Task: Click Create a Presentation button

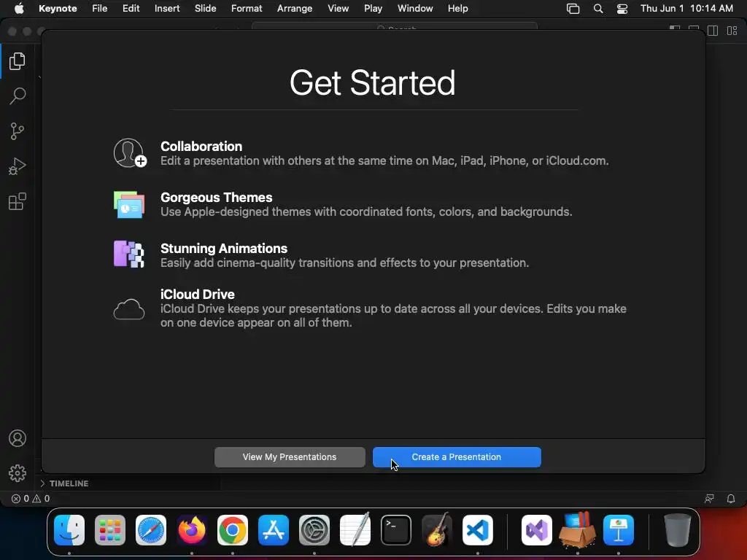Action: 457,457
